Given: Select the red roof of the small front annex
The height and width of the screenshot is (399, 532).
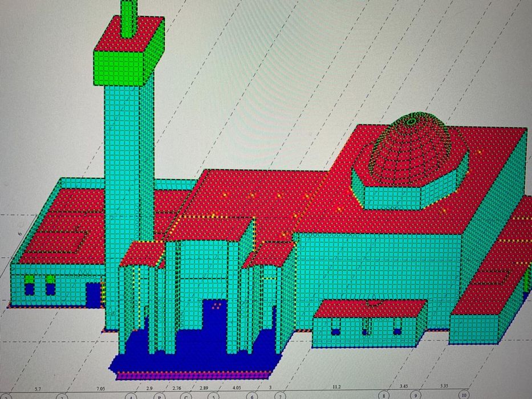Looking at the screenshot, I should click(369, 308).
